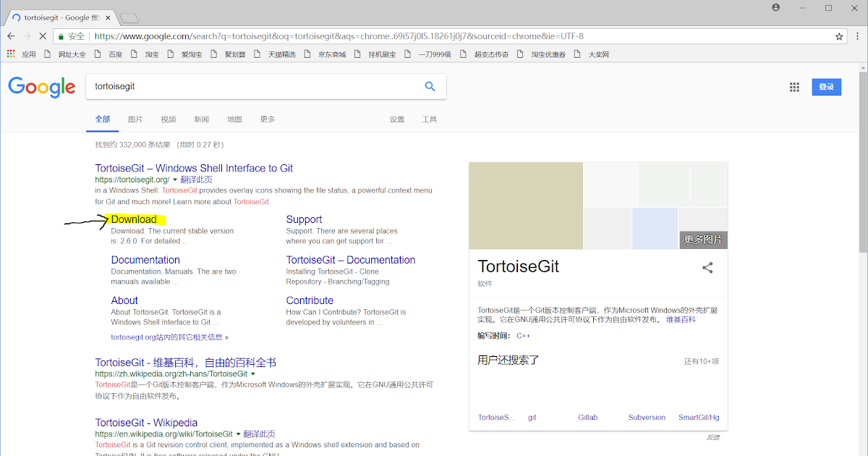Open a new tab via the new-tab button
The image size is (868, 456).
coord(129,17)
